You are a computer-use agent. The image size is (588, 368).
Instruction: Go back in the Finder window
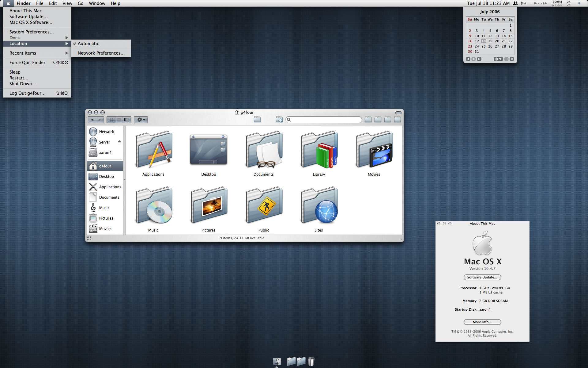tap(92, 120)
